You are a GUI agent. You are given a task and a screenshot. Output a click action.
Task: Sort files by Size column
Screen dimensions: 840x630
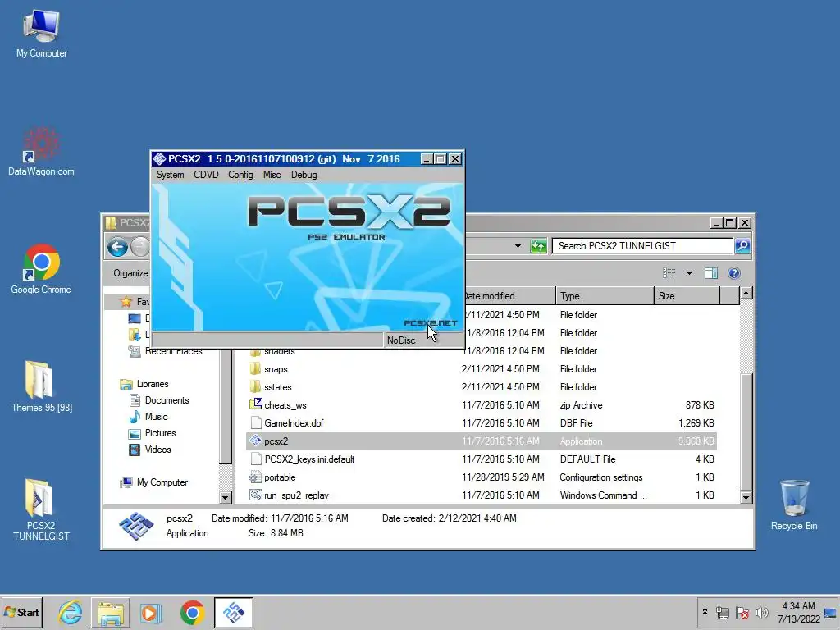[x=687, y=296]
